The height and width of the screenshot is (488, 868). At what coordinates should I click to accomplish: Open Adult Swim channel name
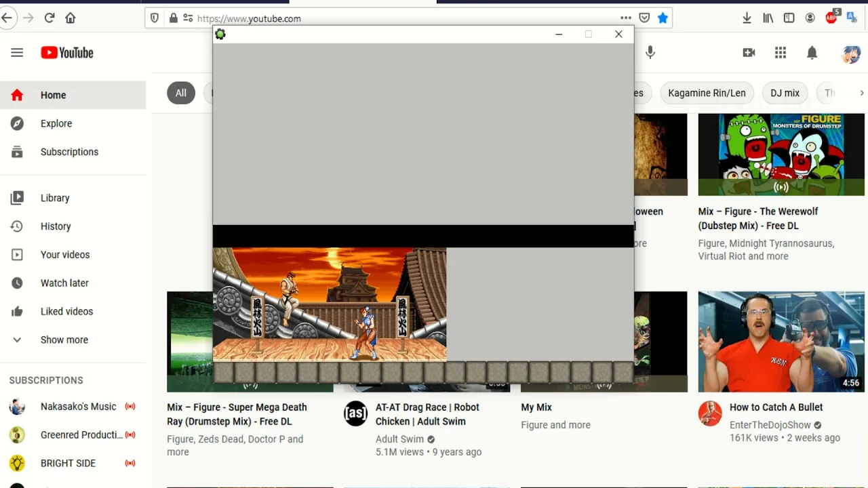click(399, 439)
